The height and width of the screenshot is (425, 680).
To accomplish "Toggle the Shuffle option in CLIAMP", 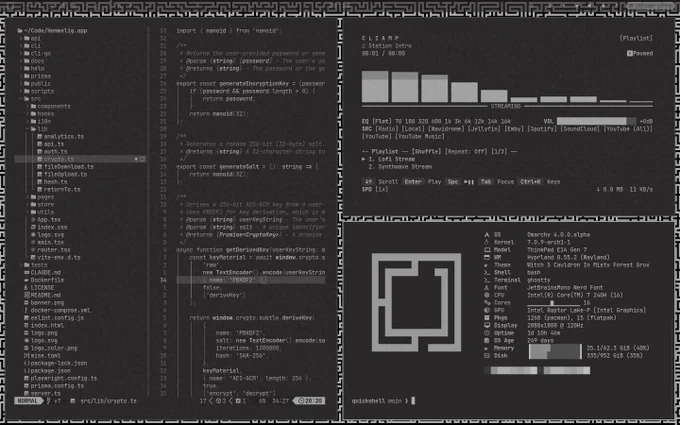I will point(426,152).
